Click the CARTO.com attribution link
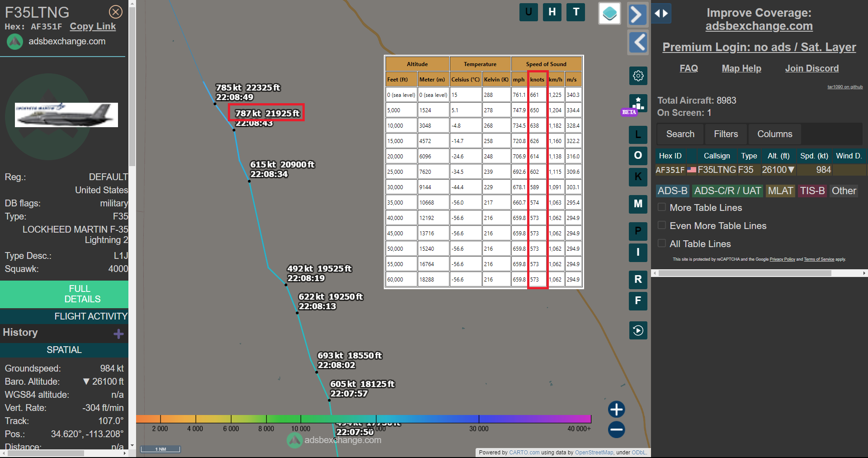Screen dimensions: 868x458 tap(524, 453)
